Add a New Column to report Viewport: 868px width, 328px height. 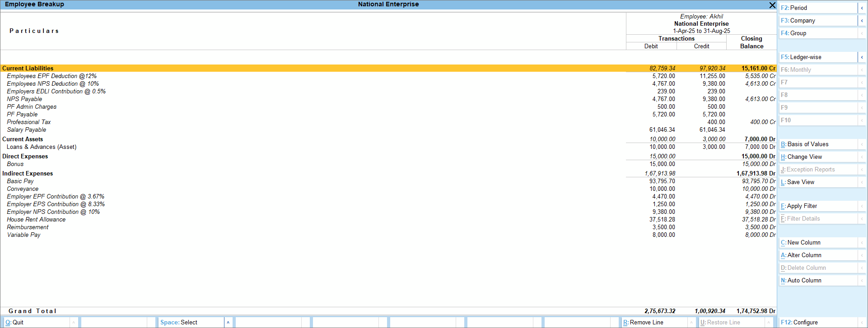click(817, 243)
